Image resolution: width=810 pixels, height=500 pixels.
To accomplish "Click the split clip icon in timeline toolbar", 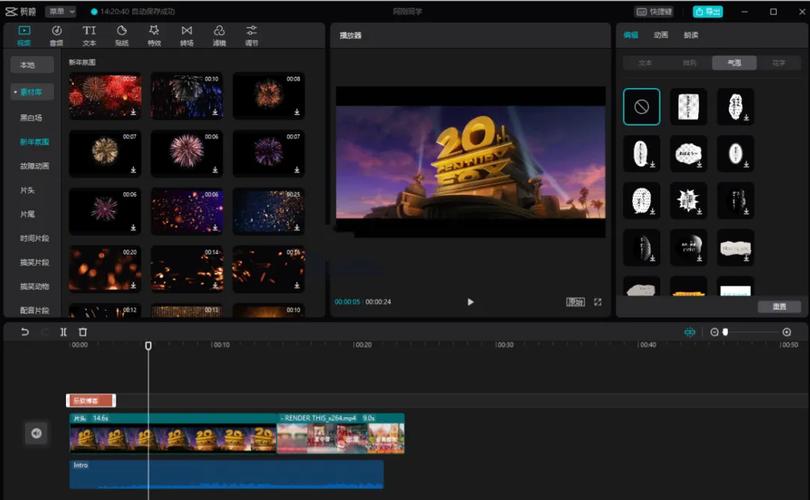I will click(x=64, y=332).
